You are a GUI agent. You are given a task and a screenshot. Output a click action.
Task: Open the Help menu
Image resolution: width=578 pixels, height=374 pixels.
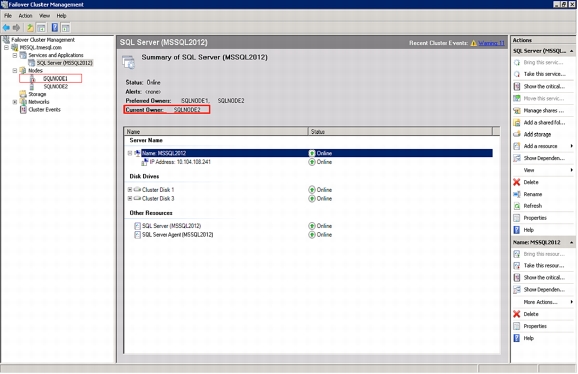pyautogui.click(x=61, y=15)
